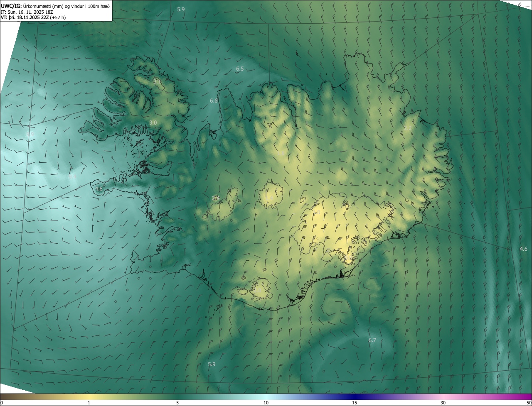This screenshot has width=532, height=406.
Task: Click the 4.8 value on Snæfellsnes peninsula
Action: [x=99, y=188]
